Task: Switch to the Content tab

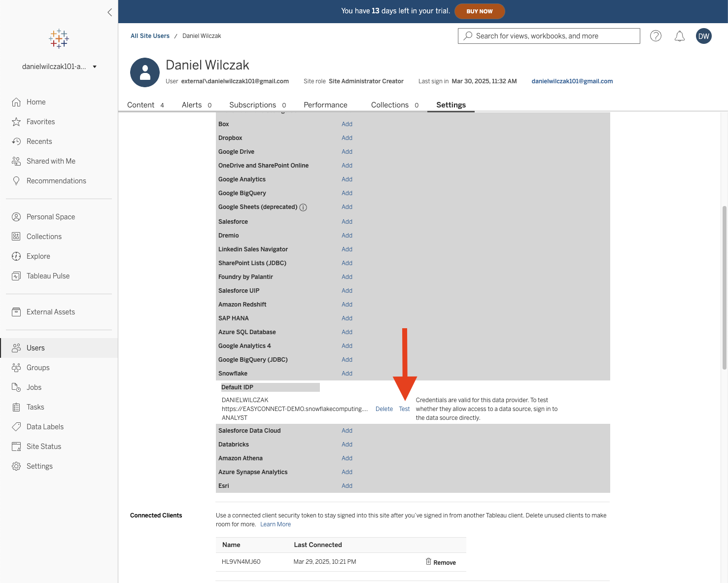Action: tap(141, 105)
